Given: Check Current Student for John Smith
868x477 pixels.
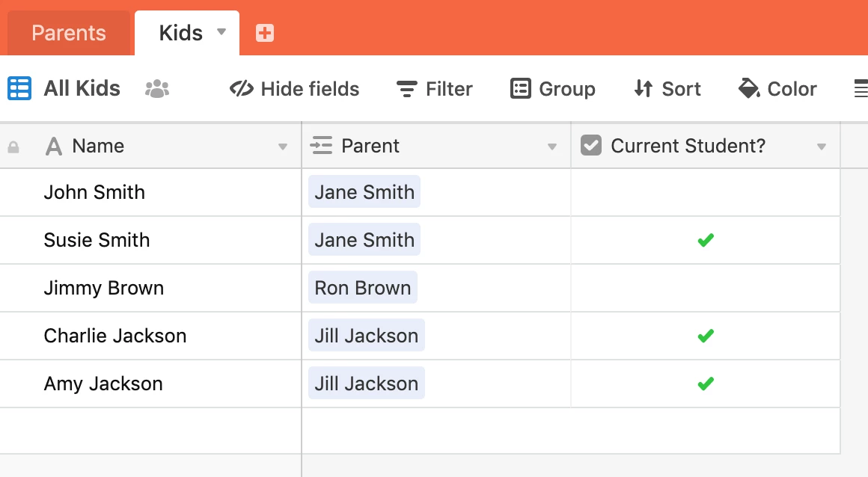Looking at the screenshot, I should click(705, 192).
